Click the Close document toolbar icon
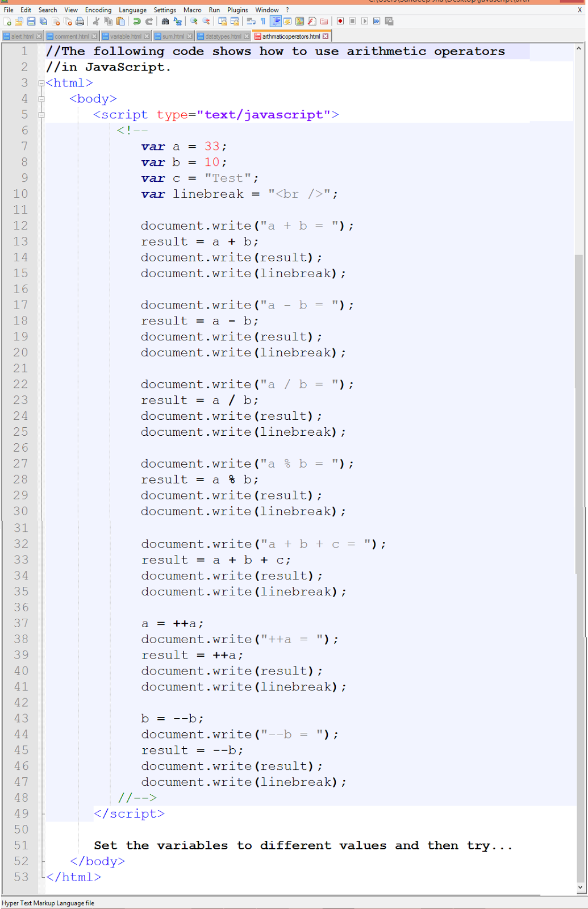The height and width of the screenshot is (909, 588). coord(56,21)
